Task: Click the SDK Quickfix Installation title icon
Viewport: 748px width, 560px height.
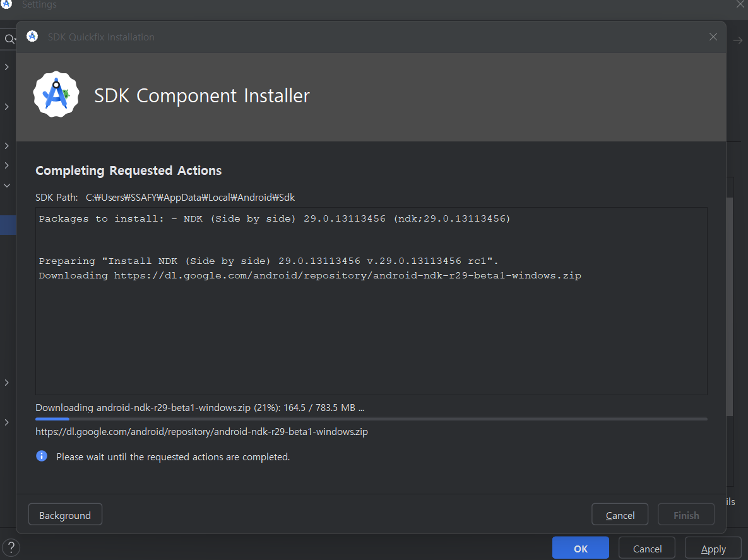Action: point(32,37)
